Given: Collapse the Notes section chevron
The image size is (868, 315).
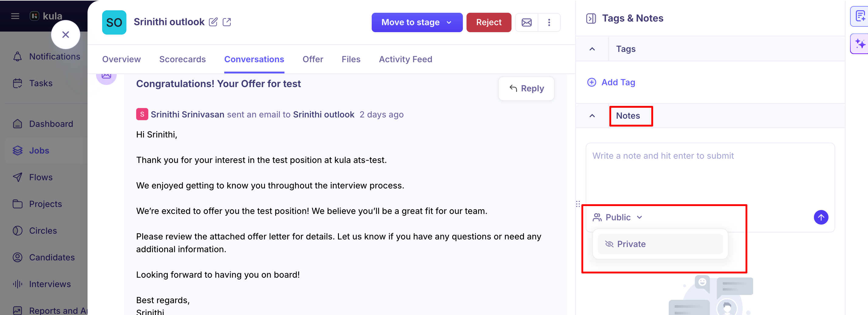Looking at the screenshot, I should (x=592, y=116).
